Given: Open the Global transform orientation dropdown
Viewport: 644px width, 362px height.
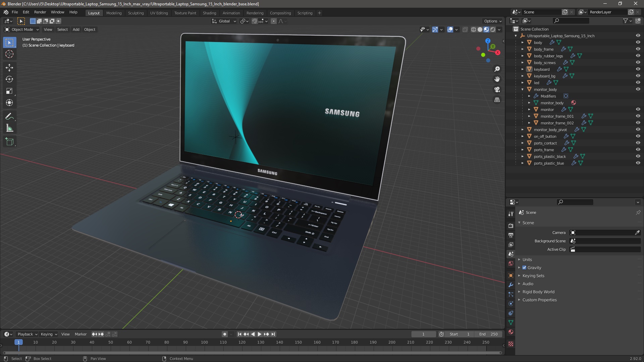Looking at the screenshot, I should (x=224, y=21).
